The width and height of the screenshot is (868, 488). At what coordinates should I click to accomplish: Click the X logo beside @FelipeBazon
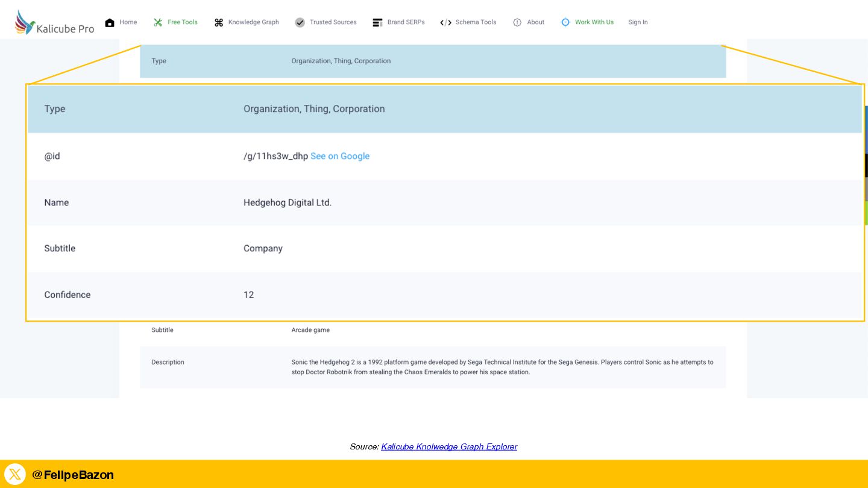coord(15,475)
